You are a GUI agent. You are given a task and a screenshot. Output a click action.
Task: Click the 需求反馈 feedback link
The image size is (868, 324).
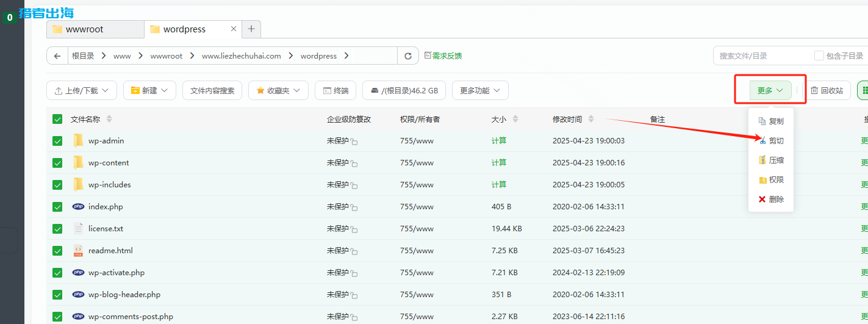443,56
